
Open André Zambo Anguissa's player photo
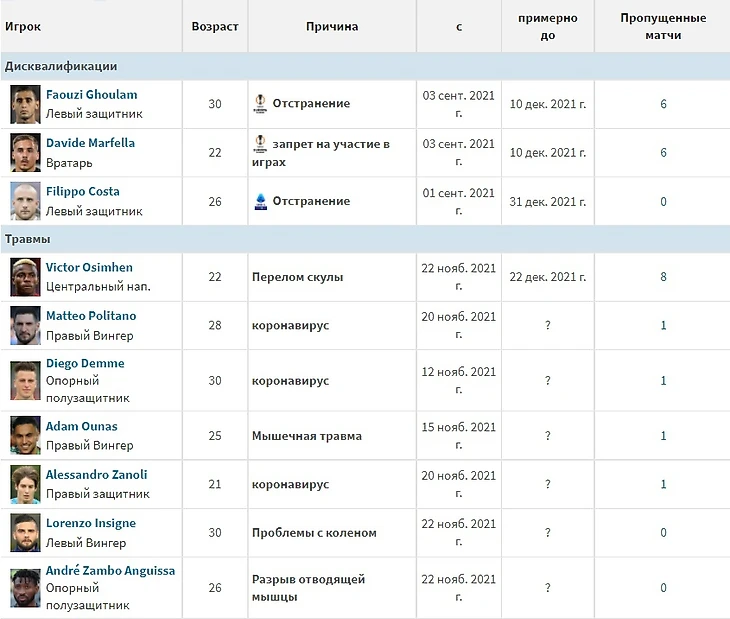pos(25,588)
